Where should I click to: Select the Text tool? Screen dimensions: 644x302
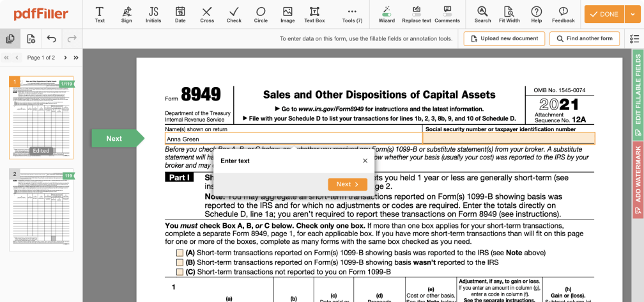click(x=100, y=14)
